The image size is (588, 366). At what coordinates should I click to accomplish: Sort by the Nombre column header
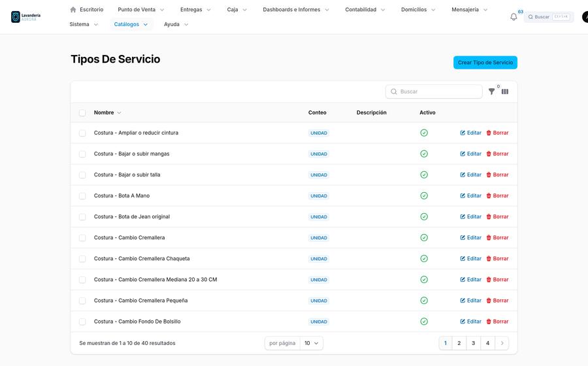tap(107, 112)
